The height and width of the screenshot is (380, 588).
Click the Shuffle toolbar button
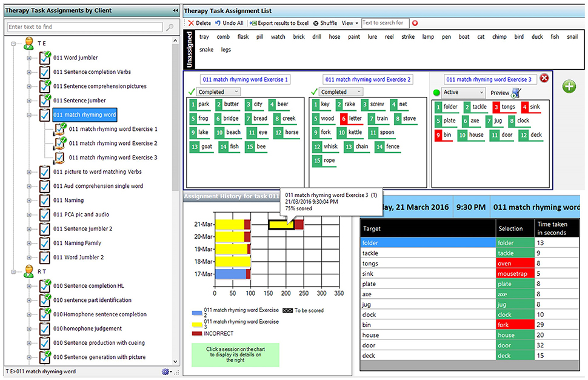tap(325, 23)
